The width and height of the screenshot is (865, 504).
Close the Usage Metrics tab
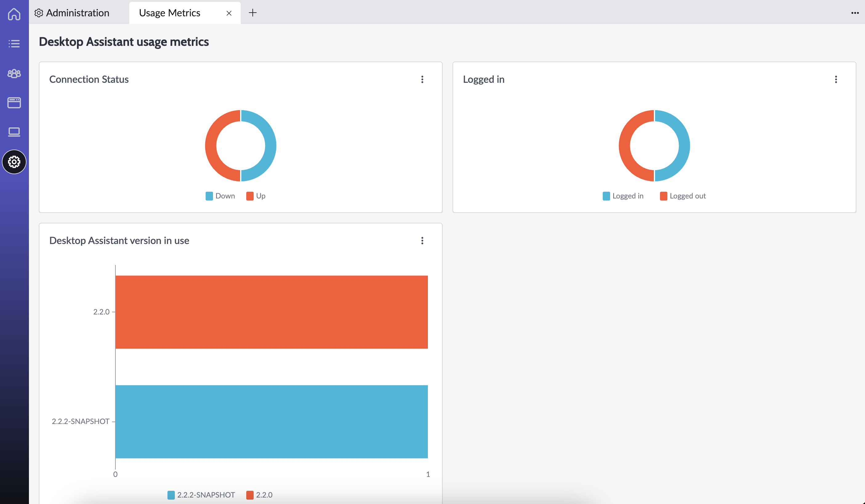(229, 13)
